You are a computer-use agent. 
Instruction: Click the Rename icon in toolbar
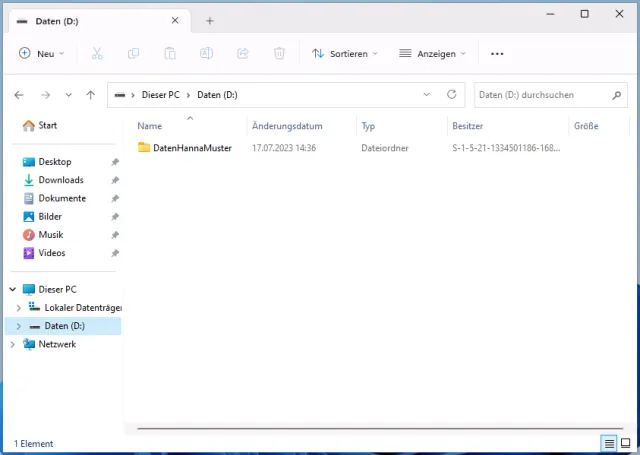[x=206, y=53]
